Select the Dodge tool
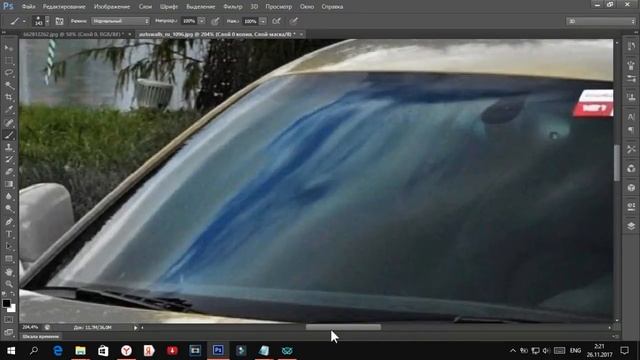Screen dimensions: 640x360 (x=9, y=209)
